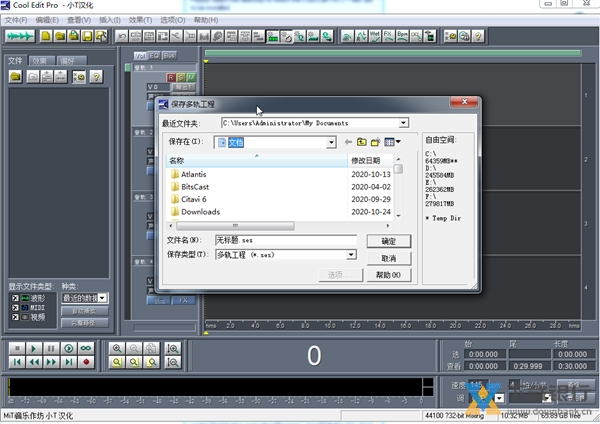This screenshot has width=600, height=424.
Task: Click the green horizontal timeline range bar
Action: (393, 53)
